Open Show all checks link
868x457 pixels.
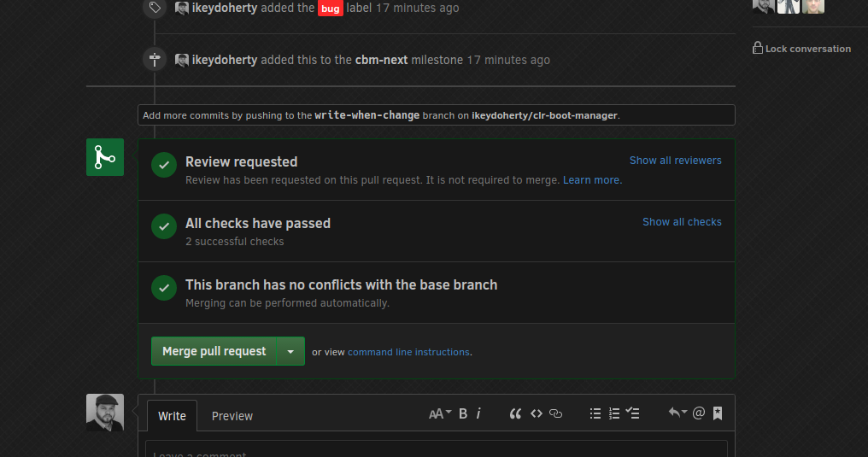click(x=682, y=222)
